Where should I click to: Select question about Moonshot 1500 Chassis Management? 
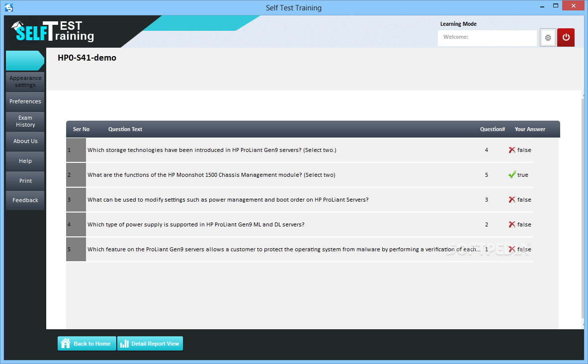212,175
